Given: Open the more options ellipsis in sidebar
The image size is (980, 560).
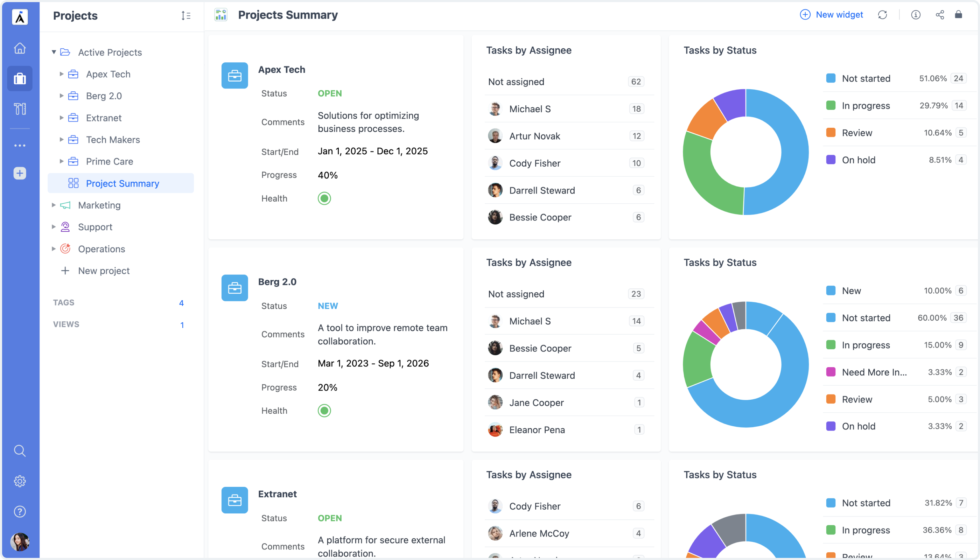Looking at the screenshot, I should tap(20, 145).
